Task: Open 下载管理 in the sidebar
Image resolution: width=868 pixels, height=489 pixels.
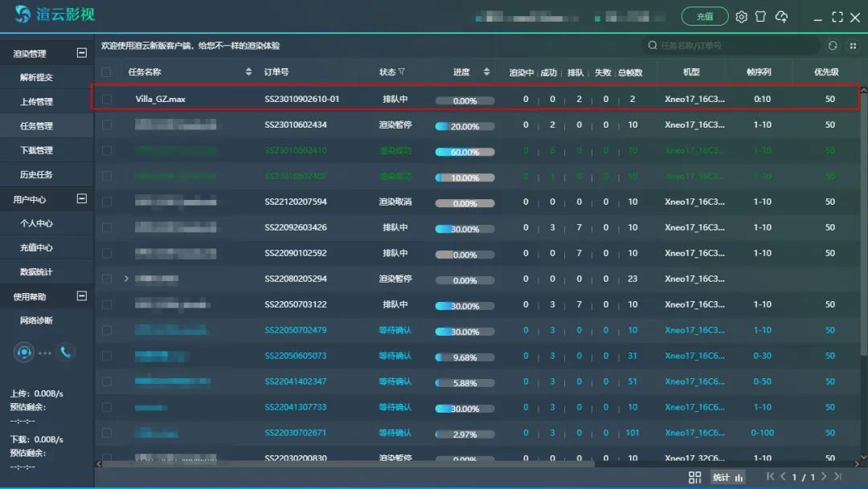Action: [36, 150]
